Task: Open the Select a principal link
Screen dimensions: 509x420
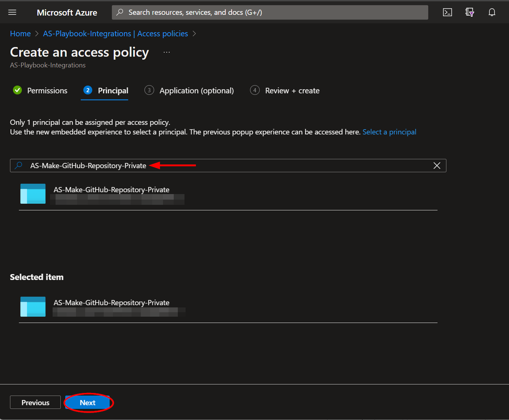Action: tap(389, 132)
